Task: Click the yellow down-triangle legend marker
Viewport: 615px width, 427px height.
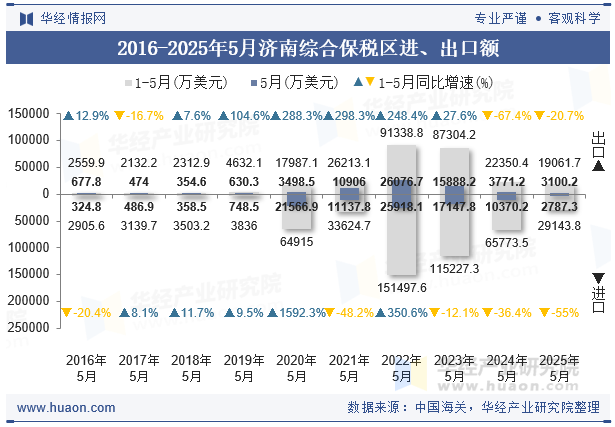Action: click(370, 82)
